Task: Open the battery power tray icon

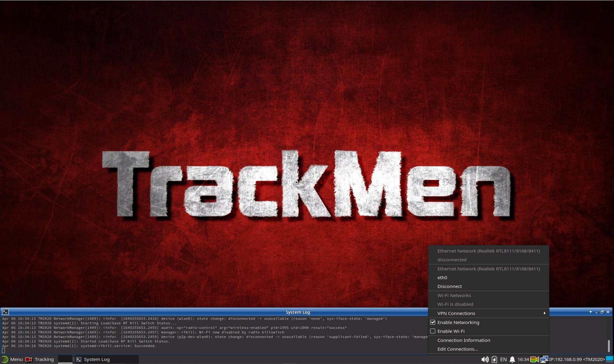Action: [494, 359]
